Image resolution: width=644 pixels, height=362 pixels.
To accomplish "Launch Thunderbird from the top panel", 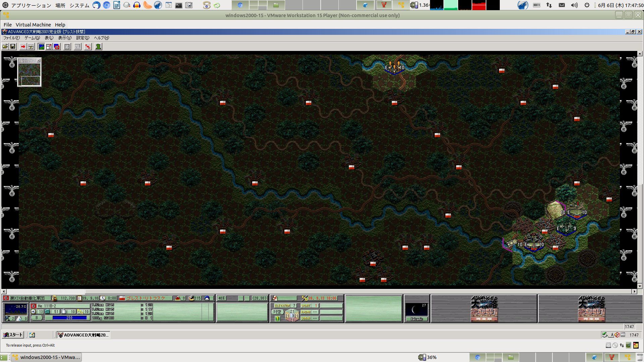I will point(97,5).
